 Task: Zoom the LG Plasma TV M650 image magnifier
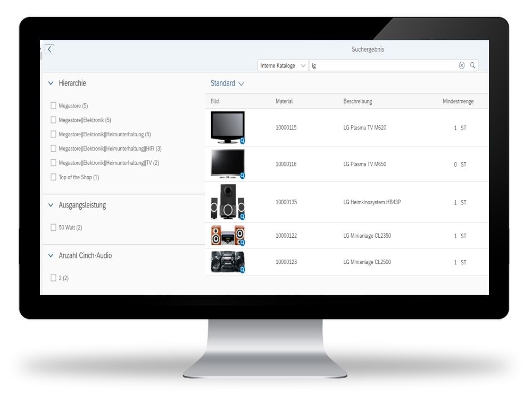click(x=242, y=176)
